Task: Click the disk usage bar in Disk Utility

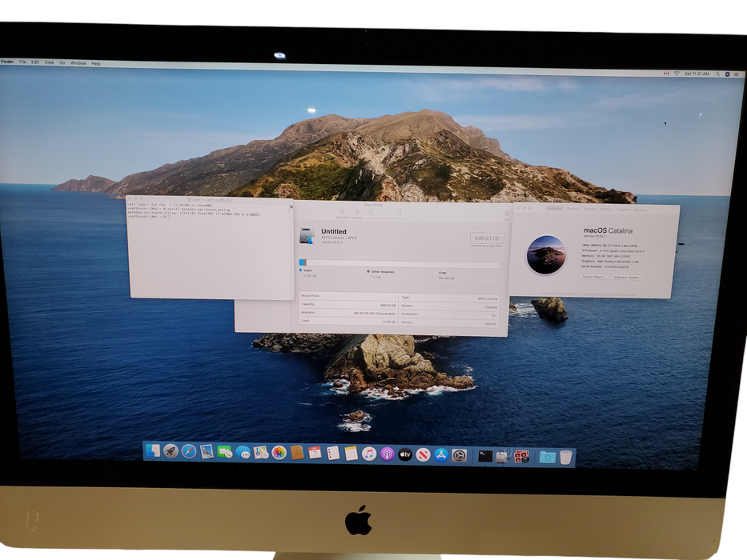Action: click(400, 263)
